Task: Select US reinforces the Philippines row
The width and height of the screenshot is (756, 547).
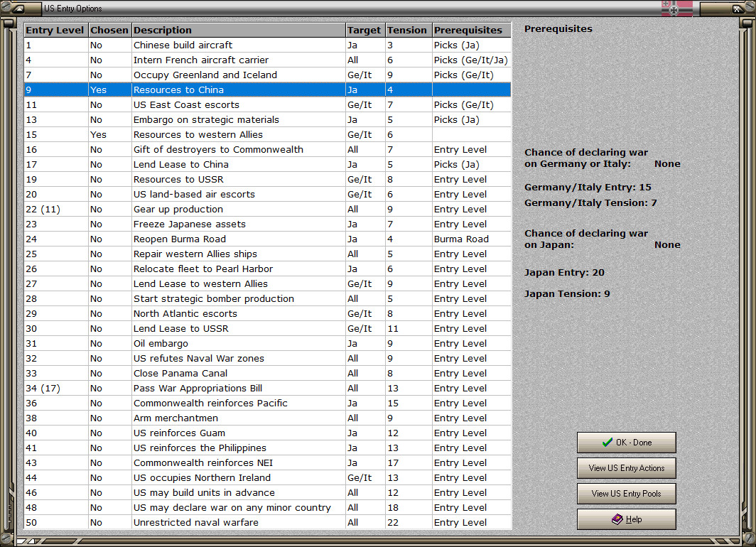Action: [x=268, y=449]
